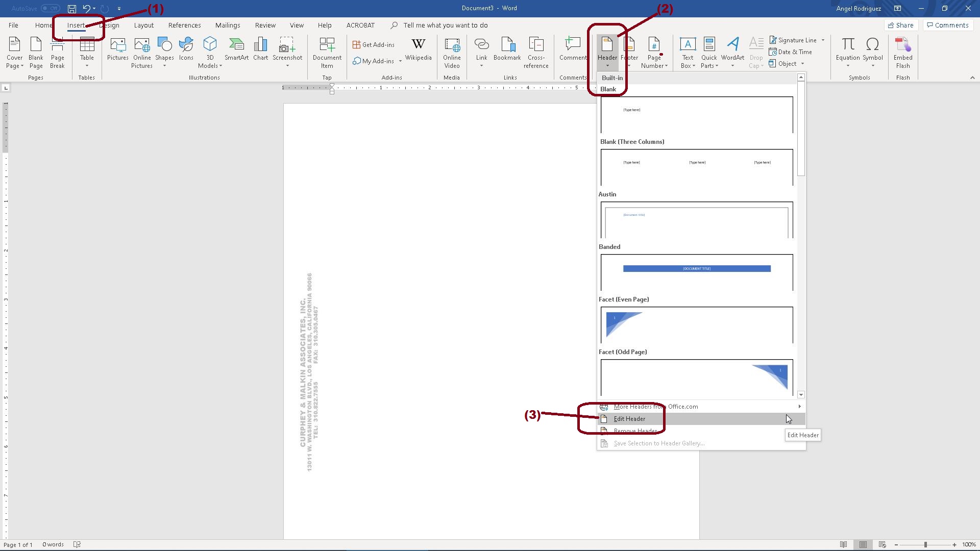
Task: Switch to Web Layout view
Action: [x=882, y=545]
